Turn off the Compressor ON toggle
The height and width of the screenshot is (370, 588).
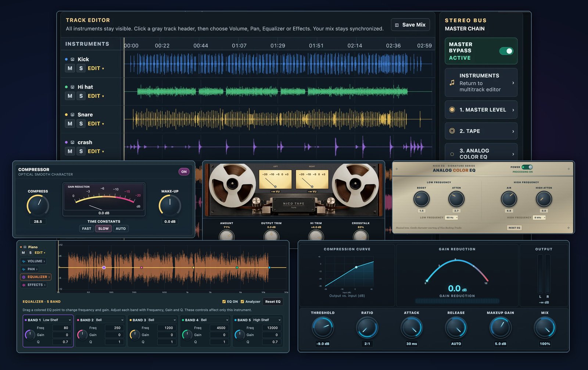tap(184, 172)
